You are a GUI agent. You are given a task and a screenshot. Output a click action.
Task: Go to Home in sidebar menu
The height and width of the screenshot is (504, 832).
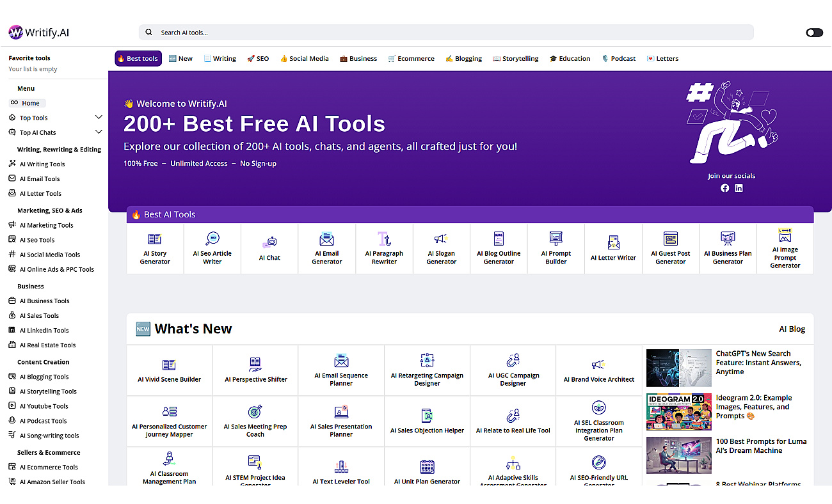(x=27, y=103)
